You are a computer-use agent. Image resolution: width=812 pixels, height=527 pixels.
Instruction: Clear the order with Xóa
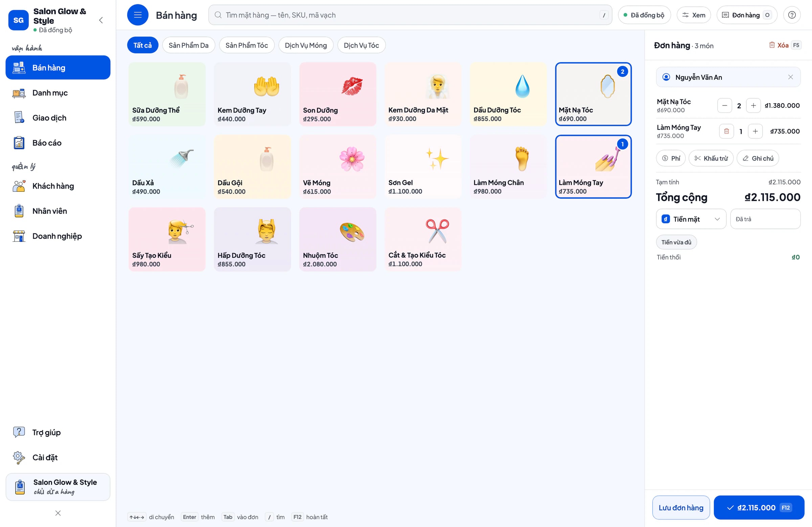(785, 45)
